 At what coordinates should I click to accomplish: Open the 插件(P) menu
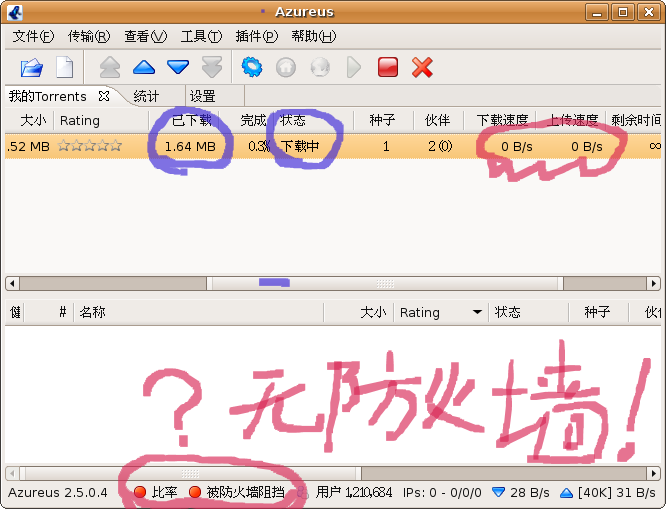point(257,36)
